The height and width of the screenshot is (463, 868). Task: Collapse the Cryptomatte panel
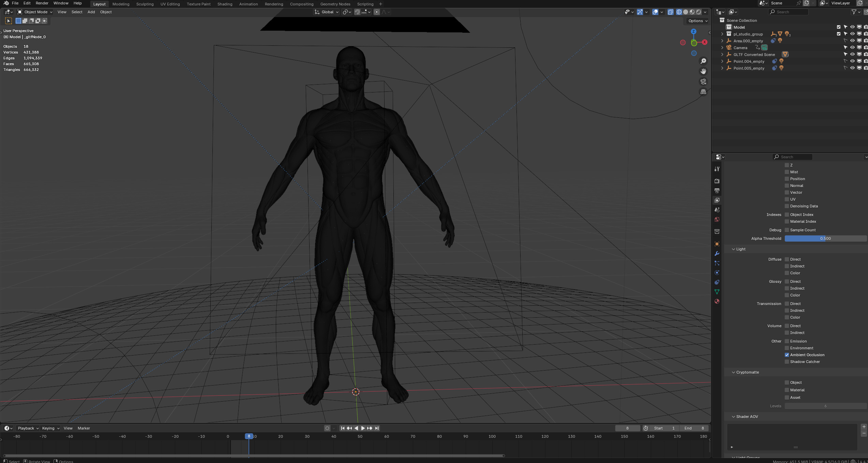(734, 372)
